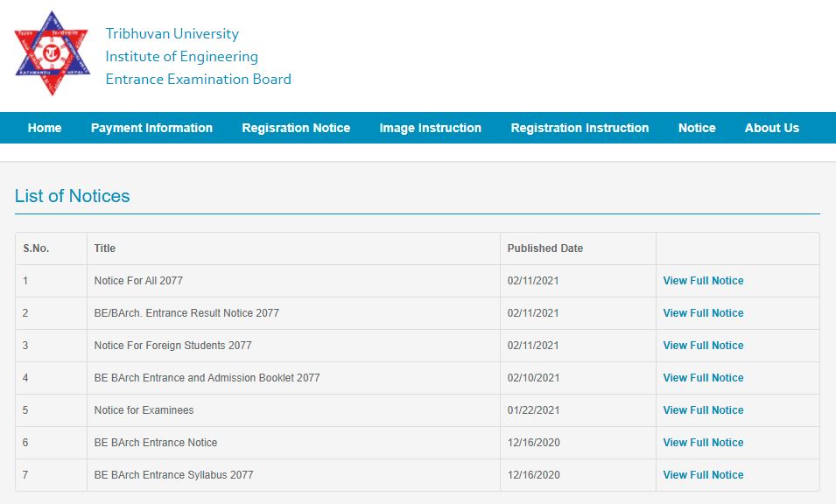Select Home in the navigation bar
This screenshot has width=836, height=504.
coord(45,128)
